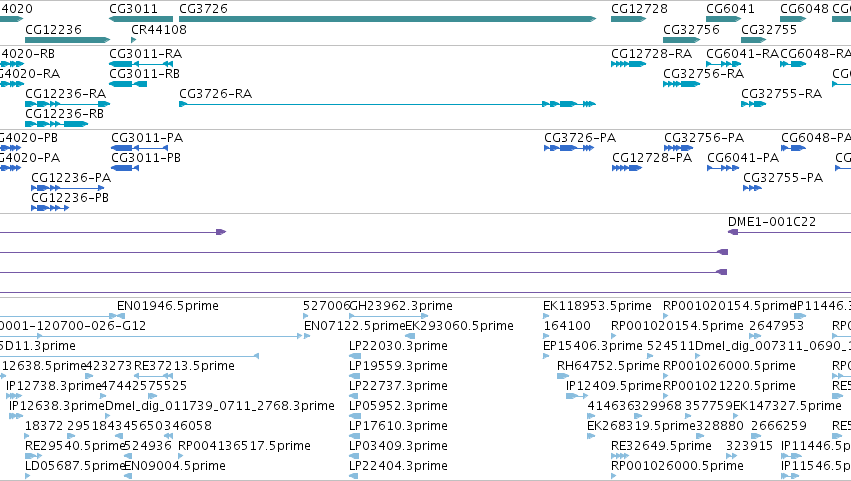
Task: Click the Dmel_dig_011739_0711_2768.3prime label
Action: pos(220,407)
